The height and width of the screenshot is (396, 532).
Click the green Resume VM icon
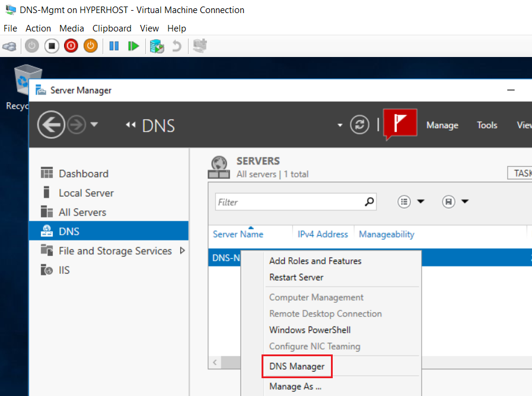(133, 46)
